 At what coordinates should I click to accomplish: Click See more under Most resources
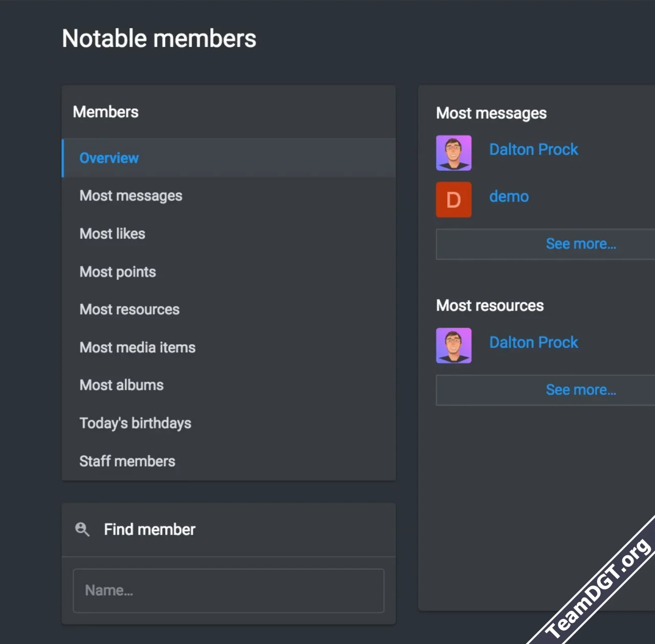580,390
